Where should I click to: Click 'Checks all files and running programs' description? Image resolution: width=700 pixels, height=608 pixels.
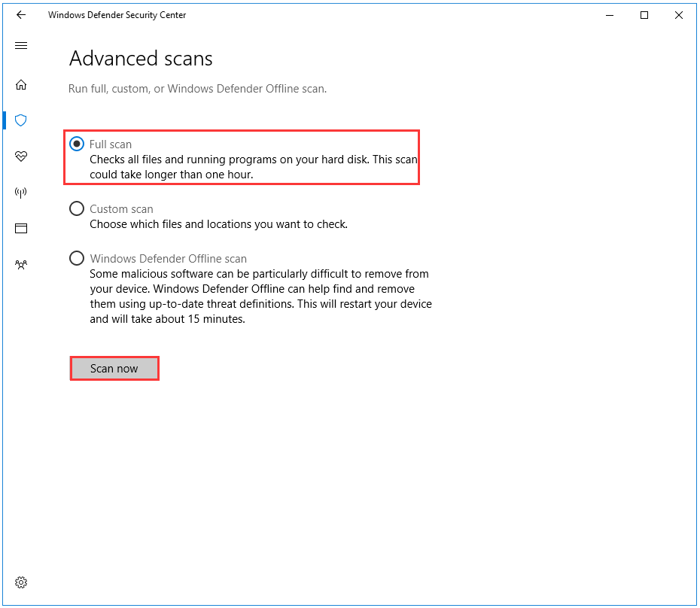click(x=254, y=167)
